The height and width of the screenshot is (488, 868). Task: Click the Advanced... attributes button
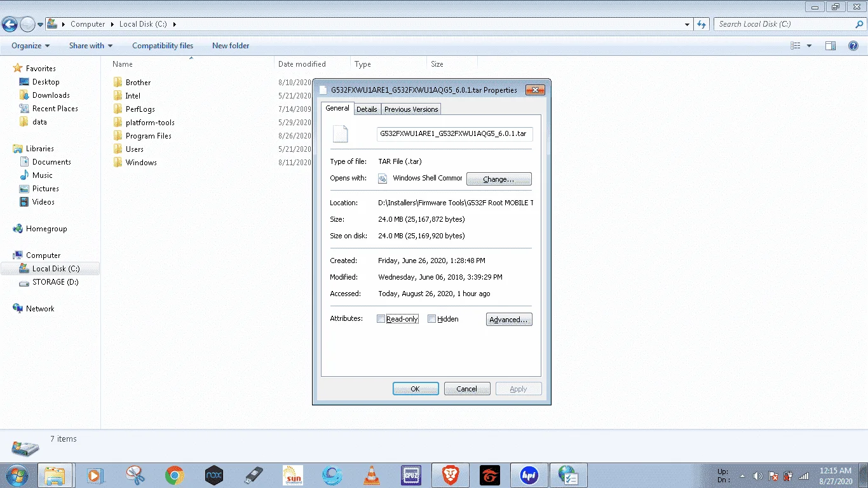(509, 320)
